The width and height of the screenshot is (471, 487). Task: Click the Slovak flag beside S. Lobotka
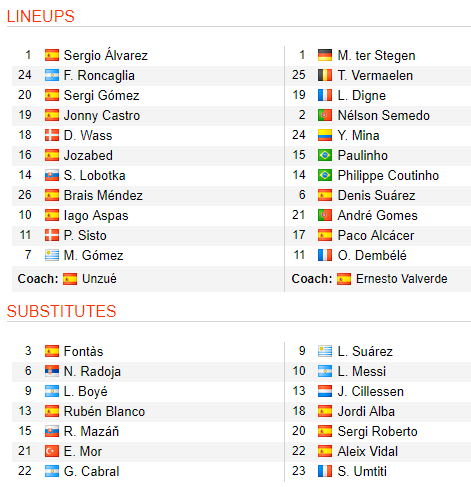52,175
